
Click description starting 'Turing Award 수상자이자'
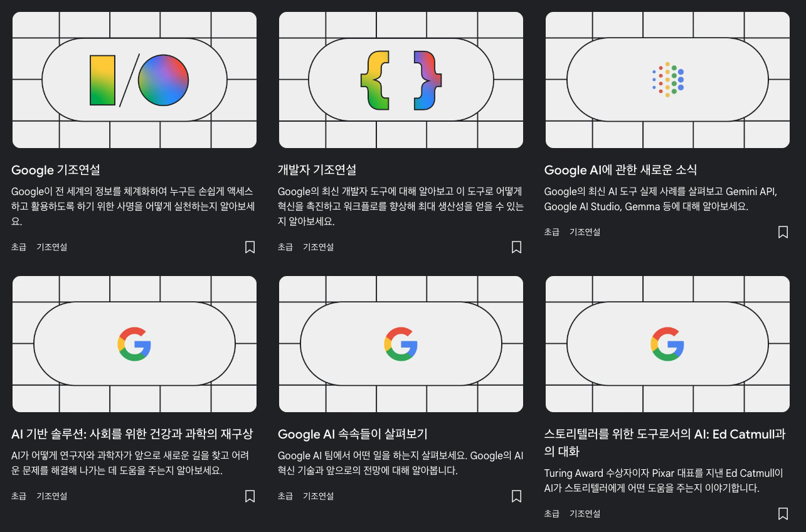(x=664, y=481)
